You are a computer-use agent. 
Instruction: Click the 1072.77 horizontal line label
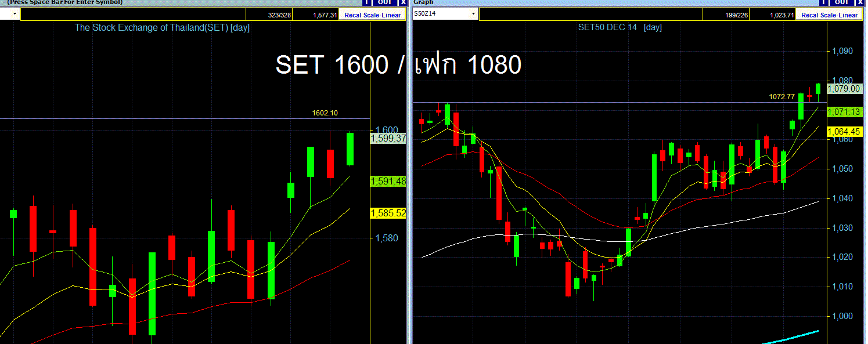(781, 96)
